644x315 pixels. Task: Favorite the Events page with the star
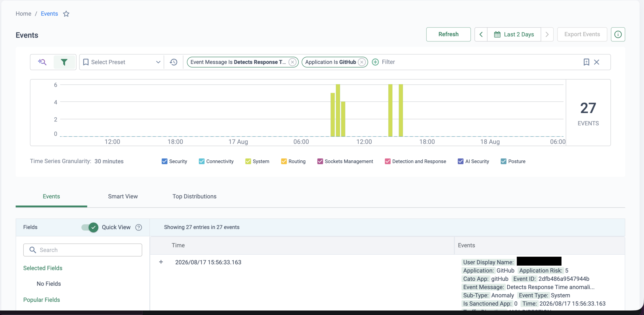(x=66, y=14)
